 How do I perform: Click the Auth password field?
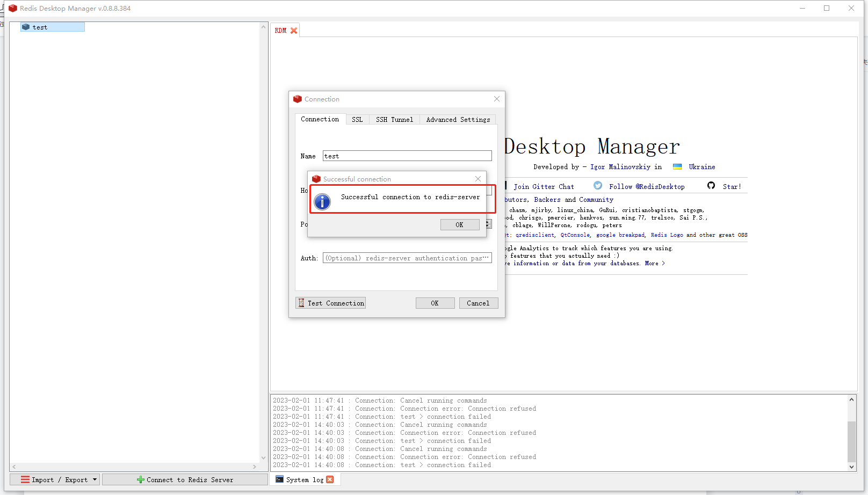pos(407,258)
